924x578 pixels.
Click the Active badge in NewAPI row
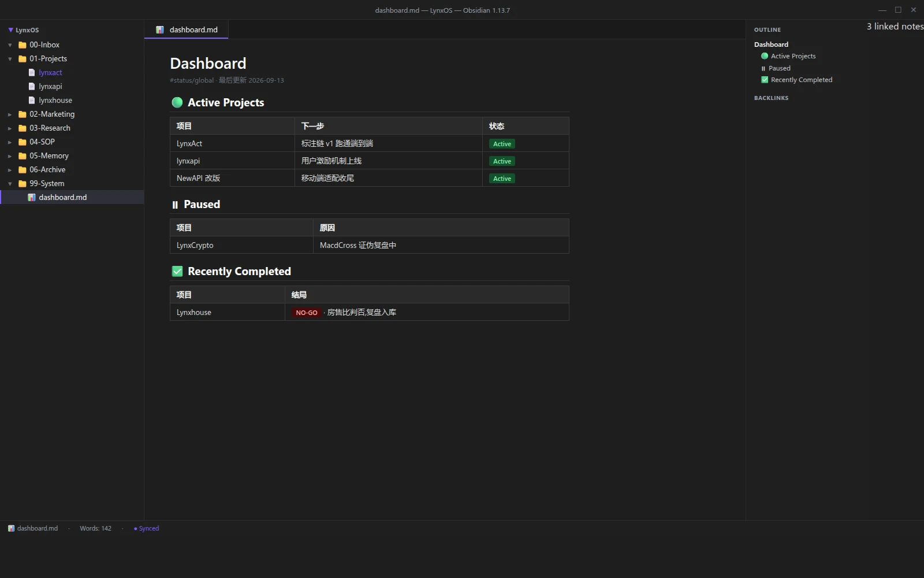pyautogui.click(x=502, y=179)
